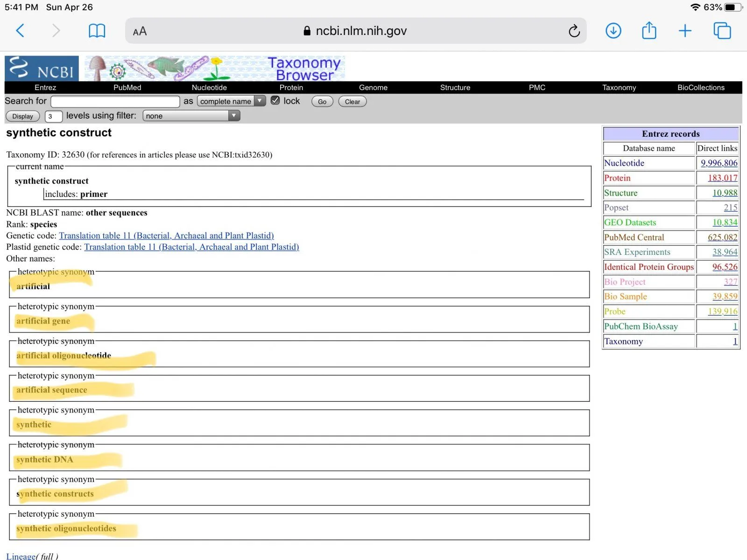Screen dimensions: 747x560
Task: Tap the AA reader text-size button
Action: tap(140, 31)
